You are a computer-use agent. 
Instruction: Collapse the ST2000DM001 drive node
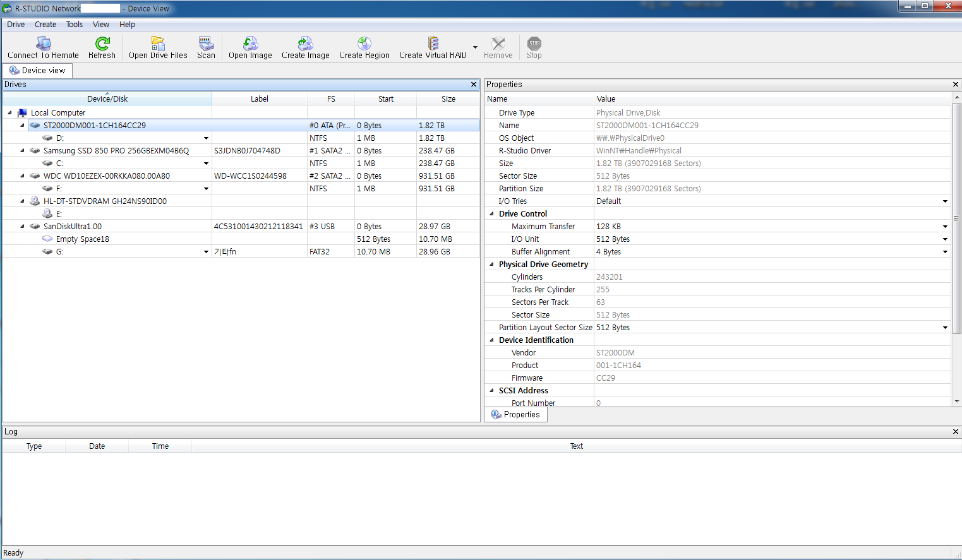coord(22,126)
